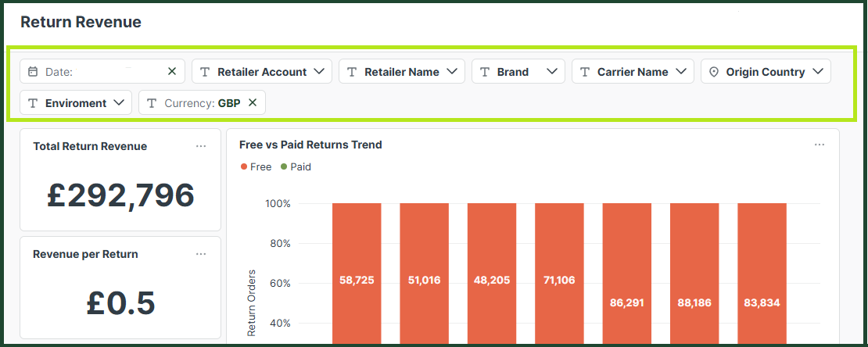Clear the Date filter with its X

pyautogui.click(x=171, y=71)
